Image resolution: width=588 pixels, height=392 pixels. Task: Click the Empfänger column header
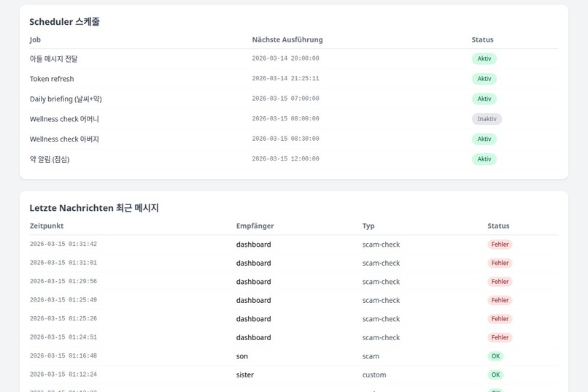255,226
